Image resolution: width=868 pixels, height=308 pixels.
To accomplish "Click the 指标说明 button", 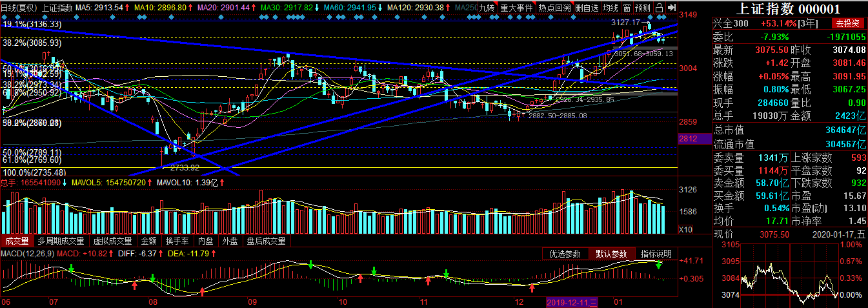I will click(656, 254).
